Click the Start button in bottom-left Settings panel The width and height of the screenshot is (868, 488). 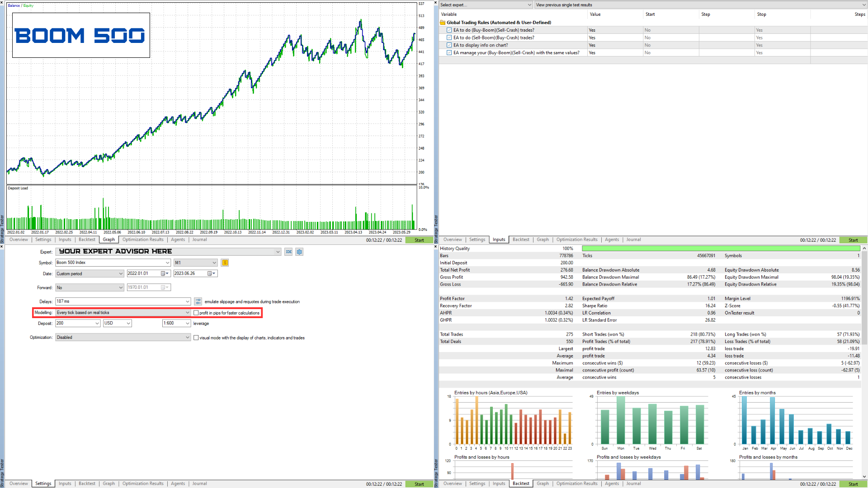[x=419, y=484]
